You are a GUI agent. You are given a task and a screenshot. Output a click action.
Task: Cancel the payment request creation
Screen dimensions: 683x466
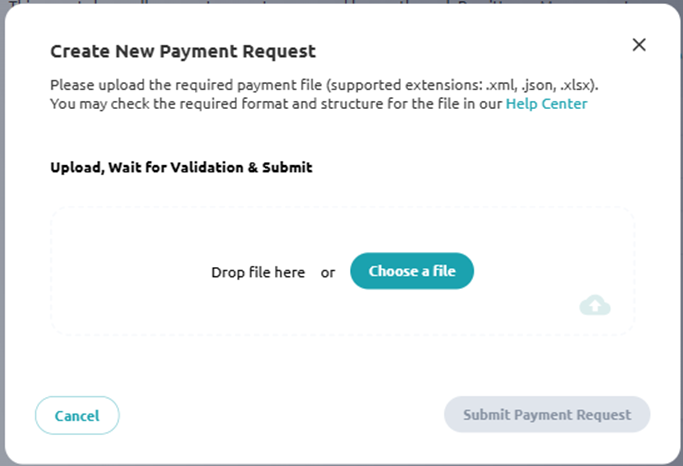(77, 415)
